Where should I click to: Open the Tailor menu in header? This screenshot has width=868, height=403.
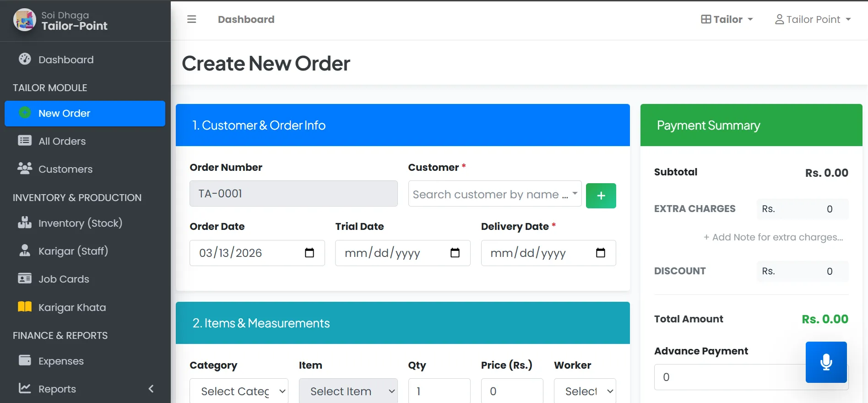point(726,19)
